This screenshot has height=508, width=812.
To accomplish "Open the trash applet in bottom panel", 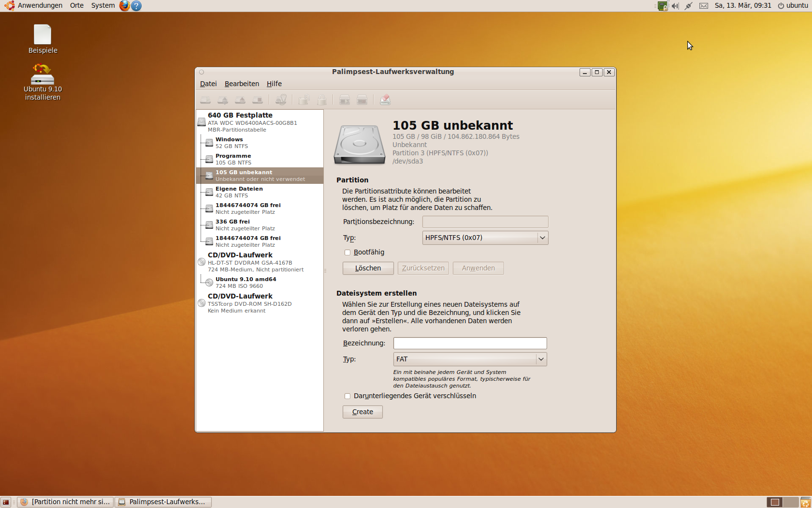I will click(805, 502).
